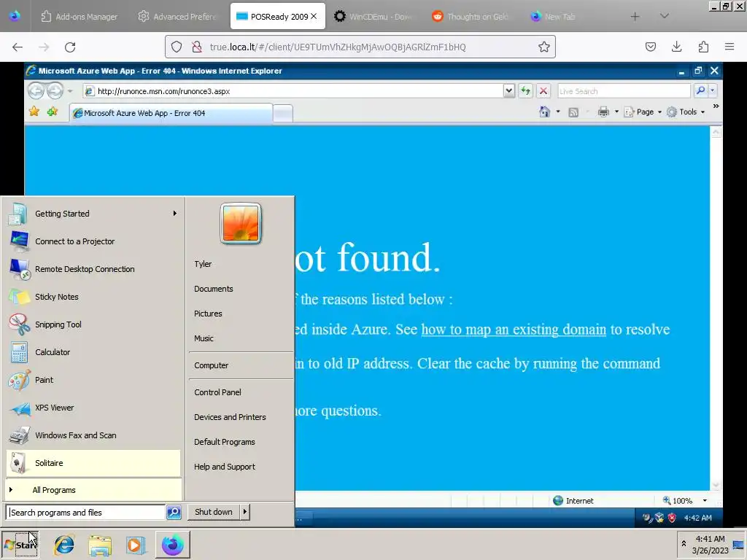Image resolution: width=747 pixels, height=560 pixels.
Task: Open Getting Started from Start menu
Action: tap(93, 214)
